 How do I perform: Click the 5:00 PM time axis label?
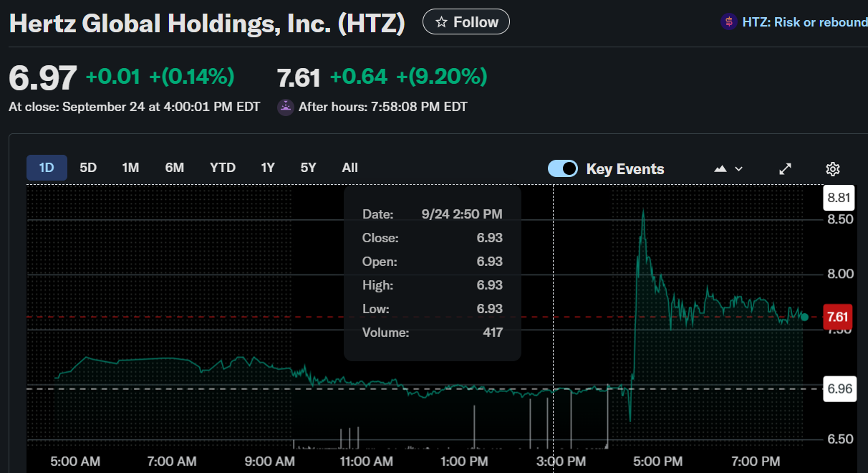(x=658, y=462)
